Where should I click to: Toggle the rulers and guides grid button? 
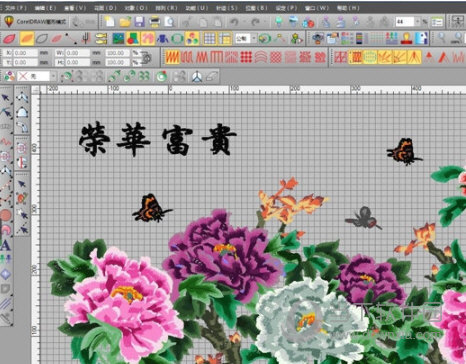225,38
